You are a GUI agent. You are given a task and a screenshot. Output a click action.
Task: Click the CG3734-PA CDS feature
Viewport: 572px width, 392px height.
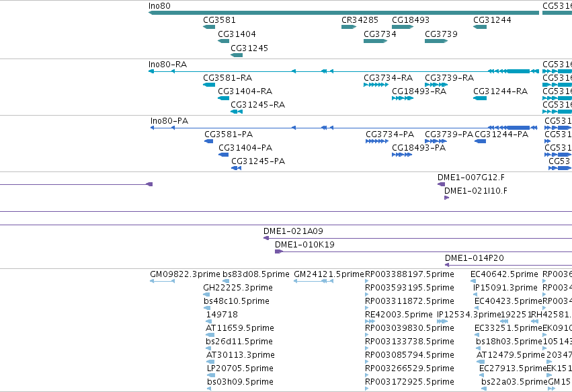377,141
